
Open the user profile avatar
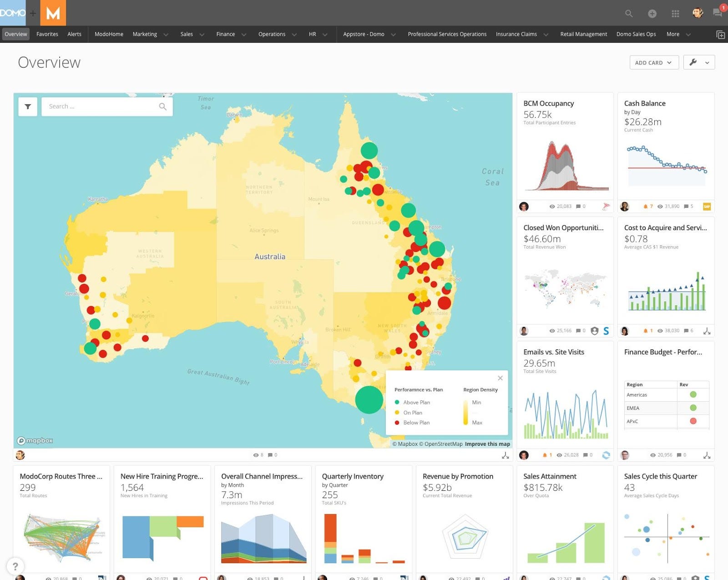click(698, 13)
